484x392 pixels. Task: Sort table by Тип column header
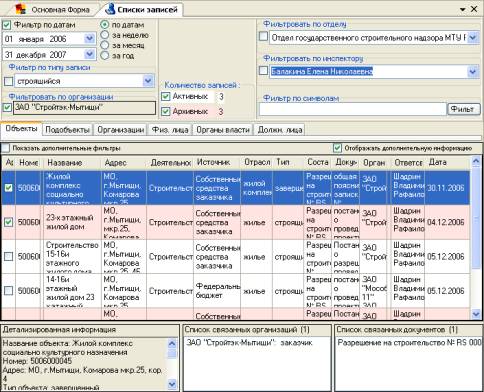pos(289,163)
